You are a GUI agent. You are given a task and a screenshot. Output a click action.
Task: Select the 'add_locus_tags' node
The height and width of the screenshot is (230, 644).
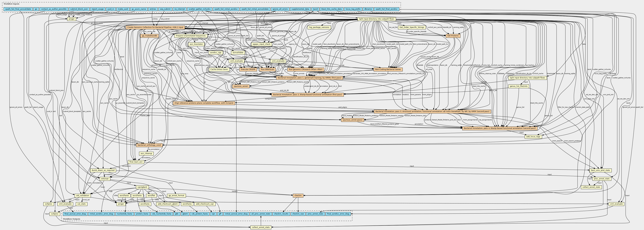coord(533,137)
